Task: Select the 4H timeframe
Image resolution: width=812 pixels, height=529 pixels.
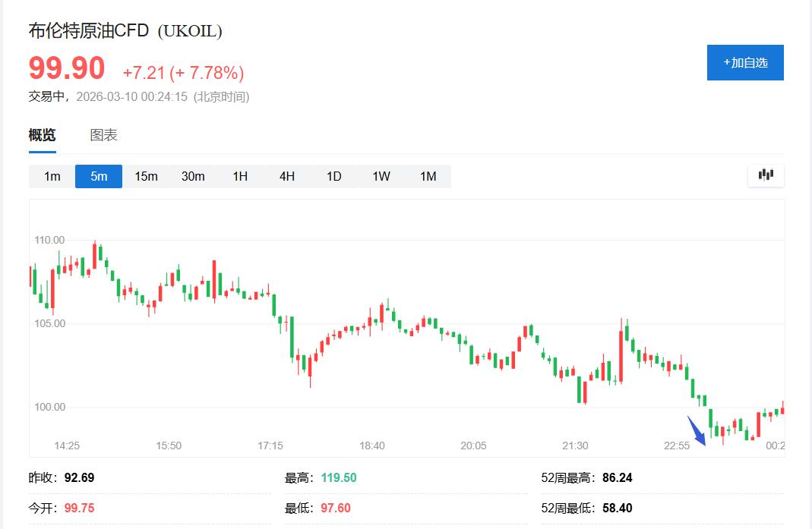Action: [287, 176]
